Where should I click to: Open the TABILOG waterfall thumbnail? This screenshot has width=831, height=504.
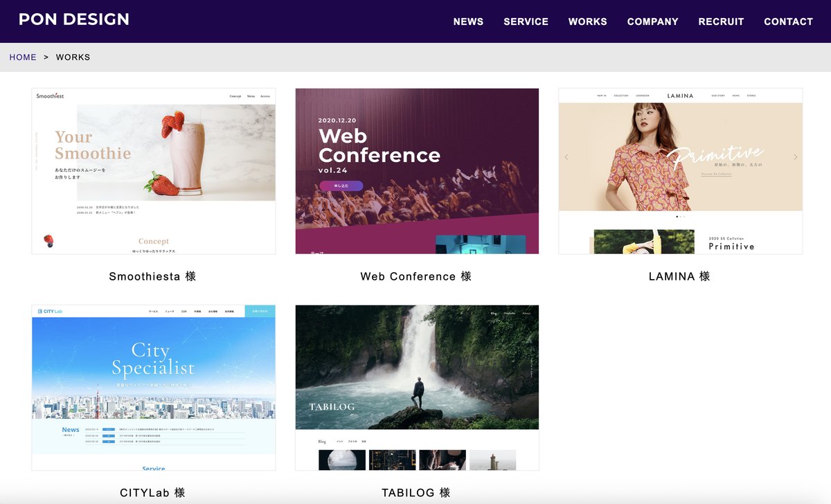[417, 388]
